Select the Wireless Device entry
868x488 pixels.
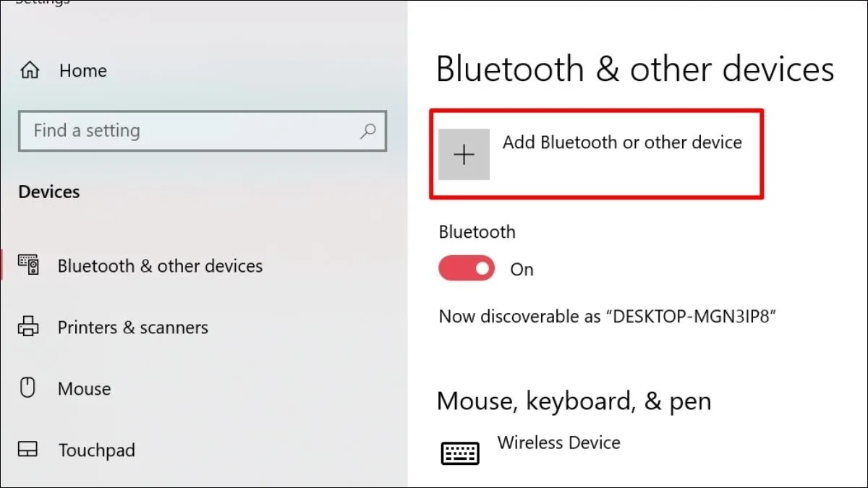click(558, 442)
